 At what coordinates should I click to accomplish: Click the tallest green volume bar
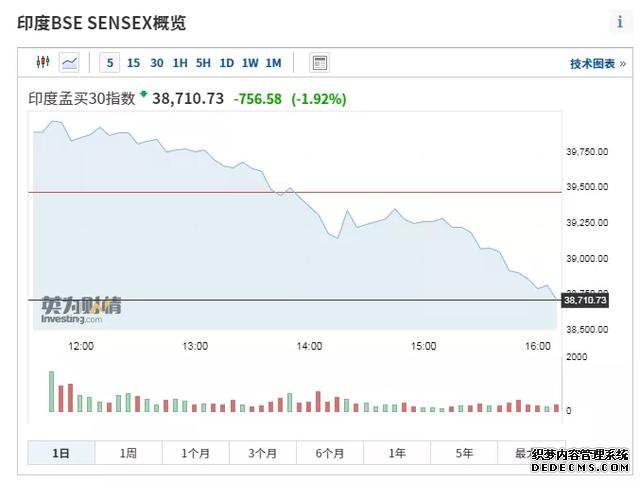pos(52,391)
